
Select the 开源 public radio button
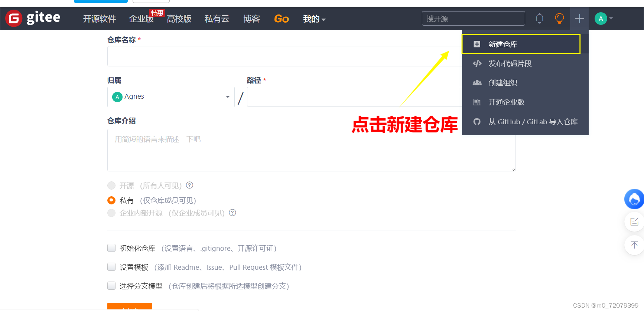[111, 185]
